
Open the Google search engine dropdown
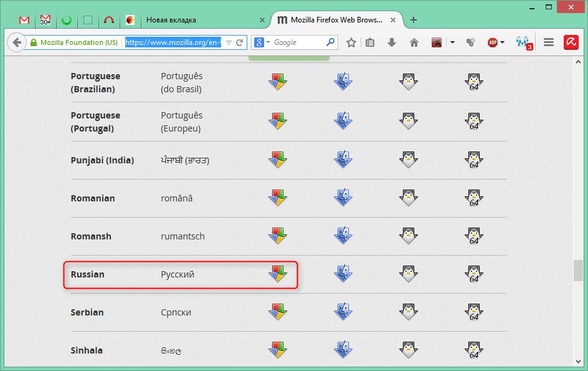(x=262, y=42)
